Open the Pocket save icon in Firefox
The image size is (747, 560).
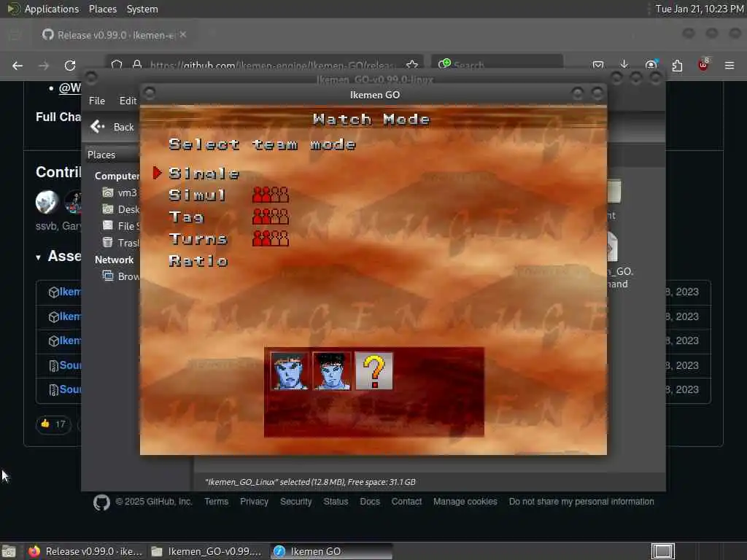(598, 65)
